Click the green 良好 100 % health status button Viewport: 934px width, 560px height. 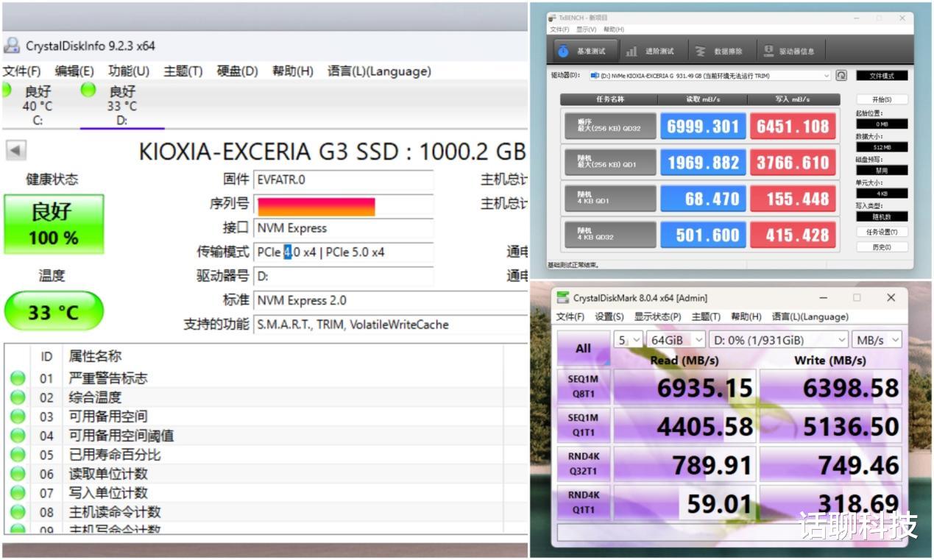click(54, 224)
